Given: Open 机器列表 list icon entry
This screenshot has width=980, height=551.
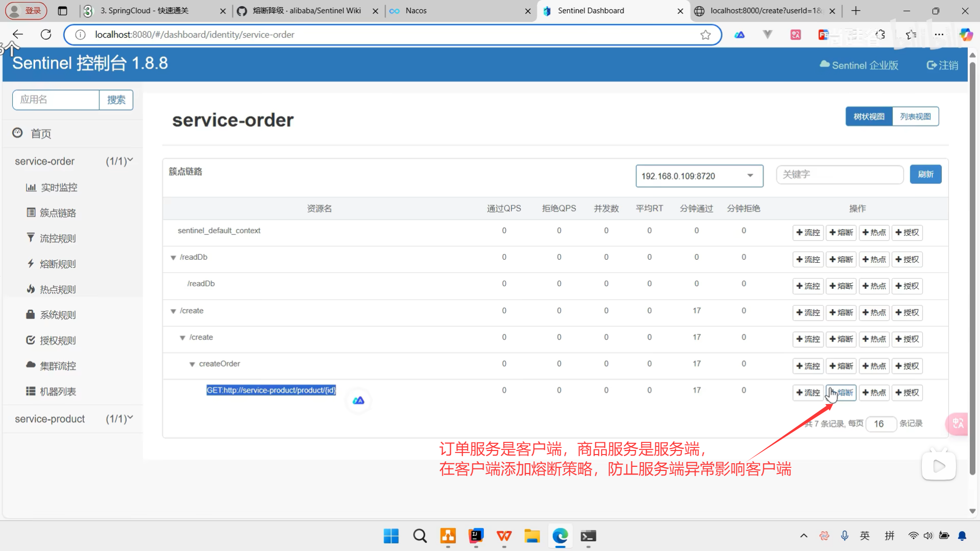Looking at the screenshot, I should click(31, 391).
